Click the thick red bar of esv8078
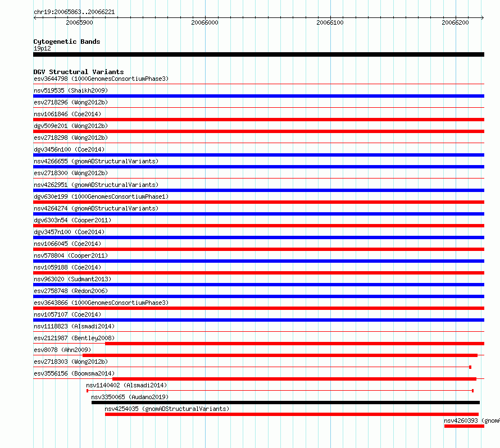Viewport: 500px width, 448px height. point(280,355)
